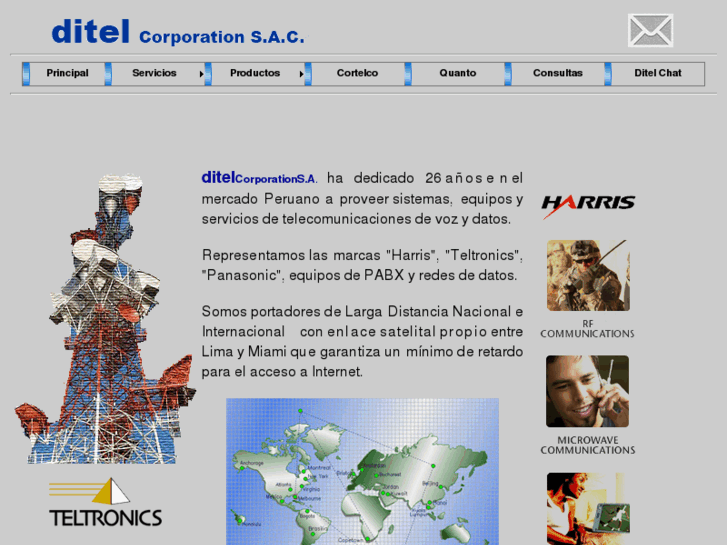Open the envelope mail icon
Screen dimensions: 727x545
(x=650, y=30)
